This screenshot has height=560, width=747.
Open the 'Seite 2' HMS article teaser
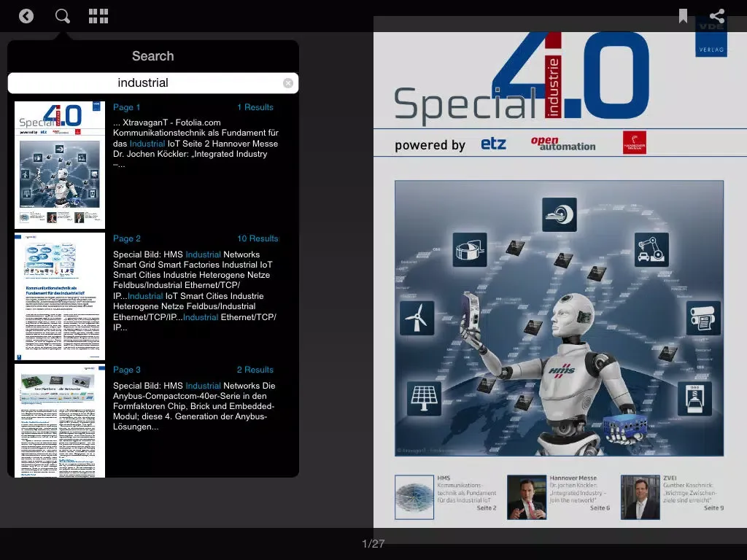pyautogui.click(x=467, y=493)
